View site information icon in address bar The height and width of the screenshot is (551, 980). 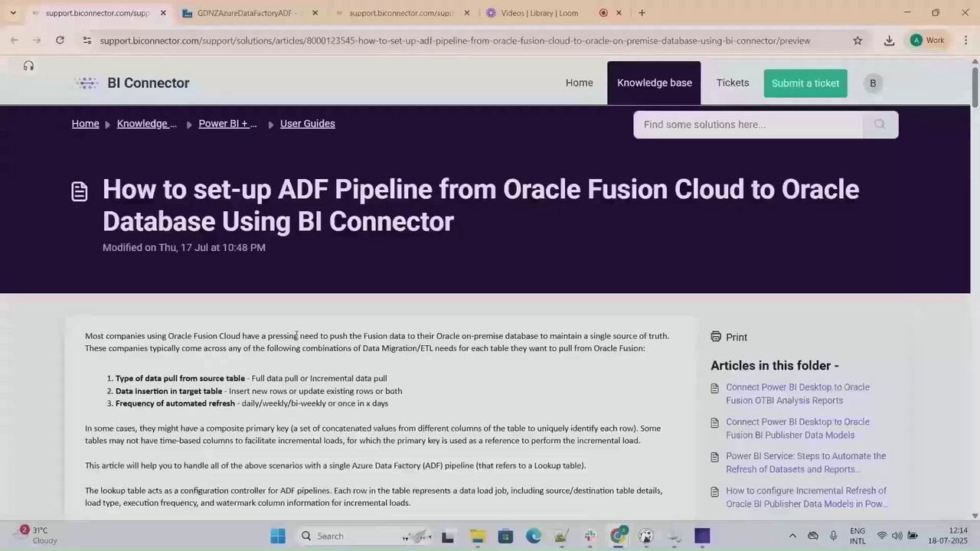tap(87, 41)
